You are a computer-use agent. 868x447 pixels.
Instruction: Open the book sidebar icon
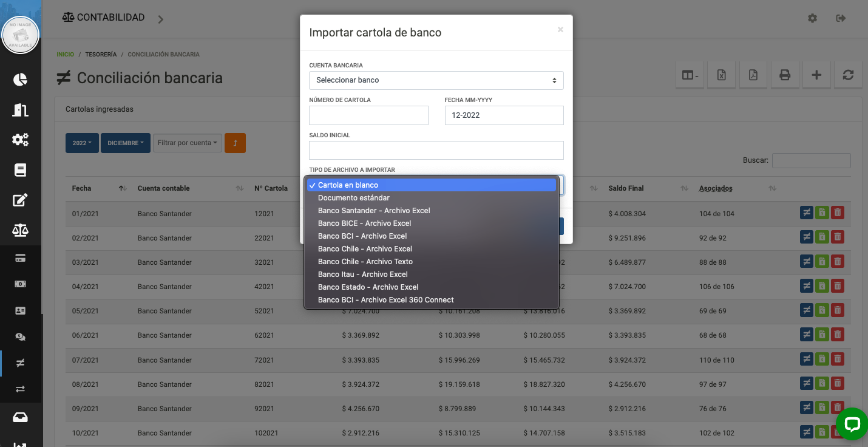21,170
